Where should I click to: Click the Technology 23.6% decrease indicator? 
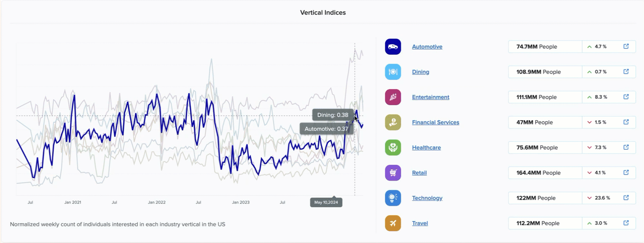[599, 198]
